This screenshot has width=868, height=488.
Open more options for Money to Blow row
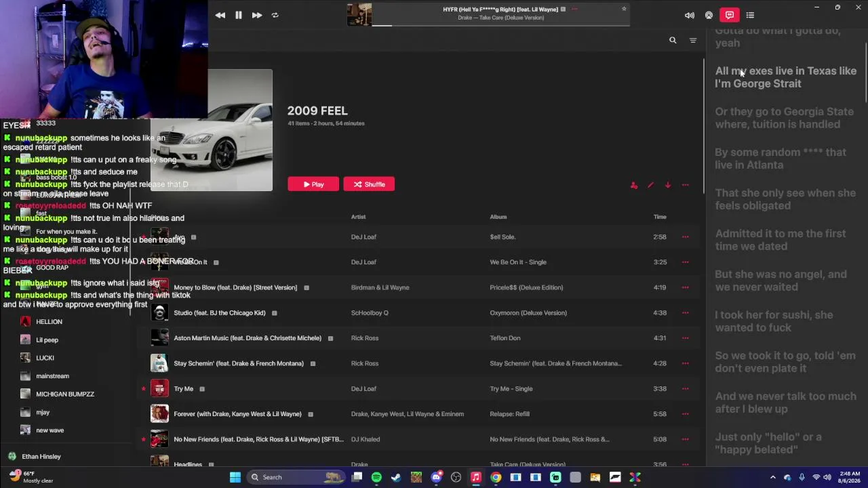(686, 287)
